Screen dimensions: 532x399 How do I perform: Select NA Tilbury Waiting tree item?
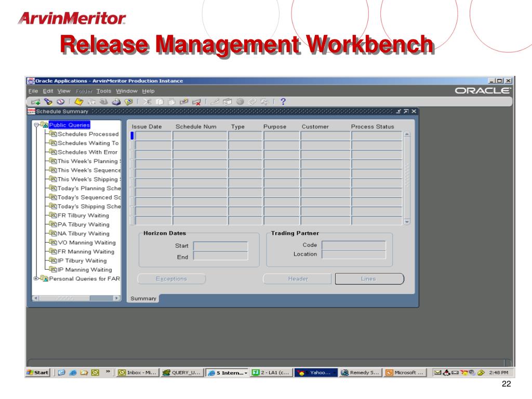(x=84, y=233)
